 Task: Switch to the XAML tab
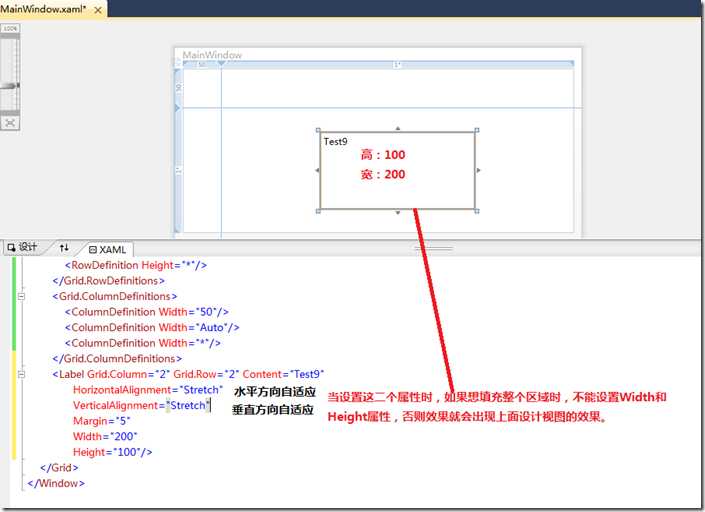(x=107, y=249)
